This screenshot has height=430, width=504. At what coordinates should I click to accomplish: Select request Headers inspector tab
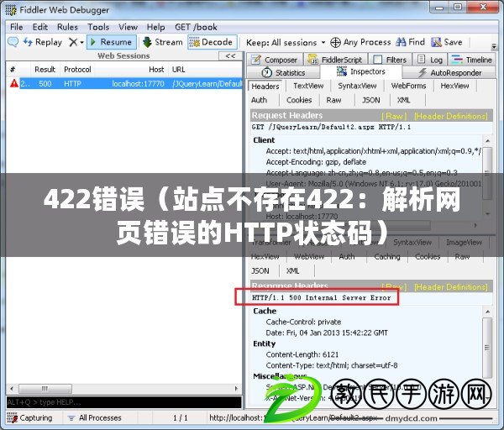click(265, 87)
